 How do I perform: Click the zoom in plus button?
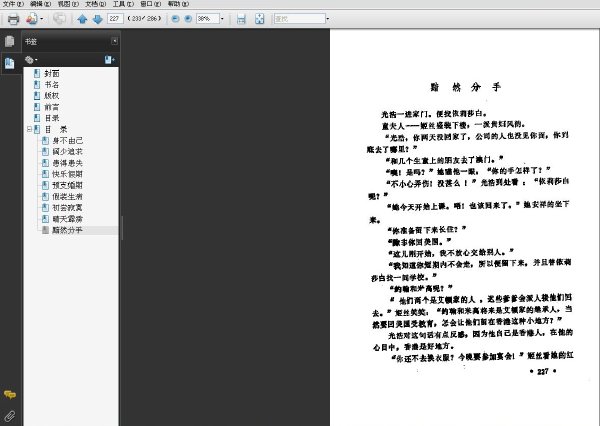188,18
